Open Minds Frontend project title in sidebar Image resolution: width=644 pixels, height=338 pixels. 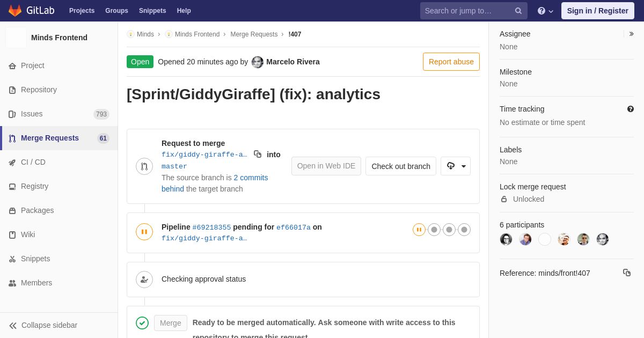pos(59,38)
